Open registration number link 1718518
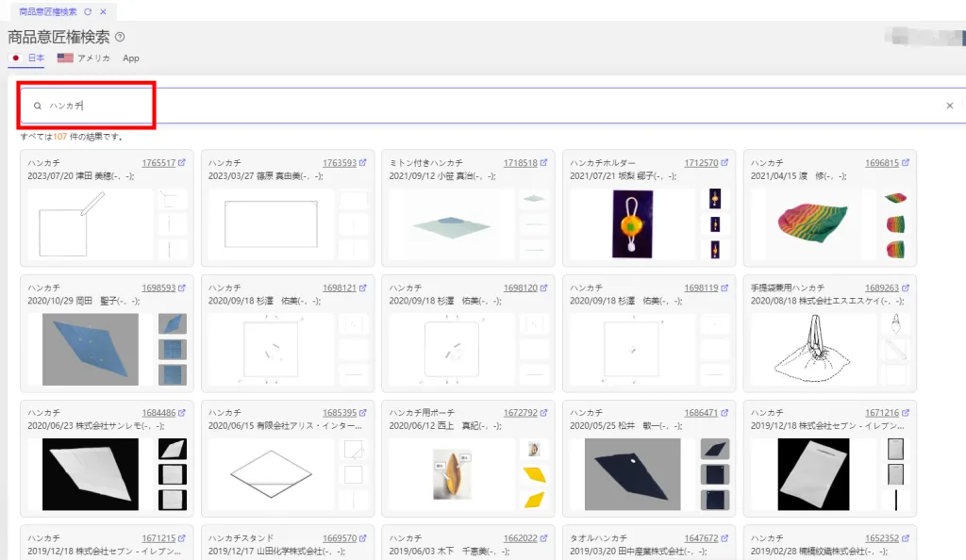 click(521, 163)
